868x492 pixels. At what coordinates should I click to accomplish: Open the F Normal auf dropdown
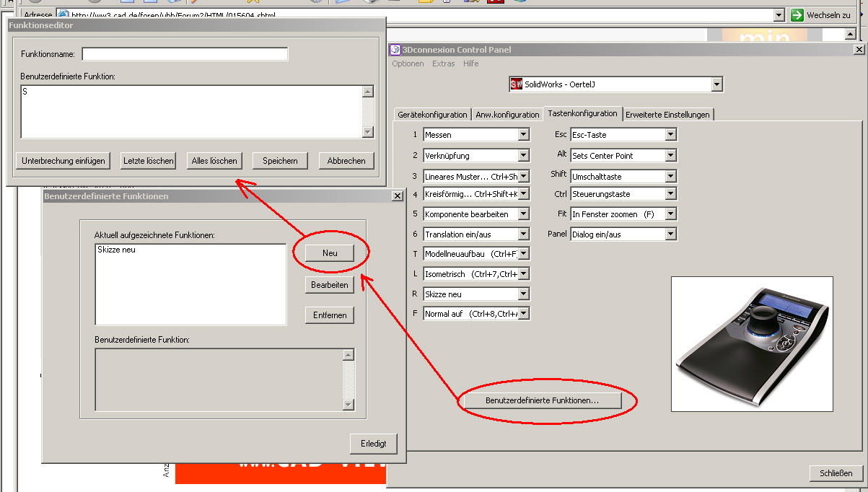click(x=524, y=314)
